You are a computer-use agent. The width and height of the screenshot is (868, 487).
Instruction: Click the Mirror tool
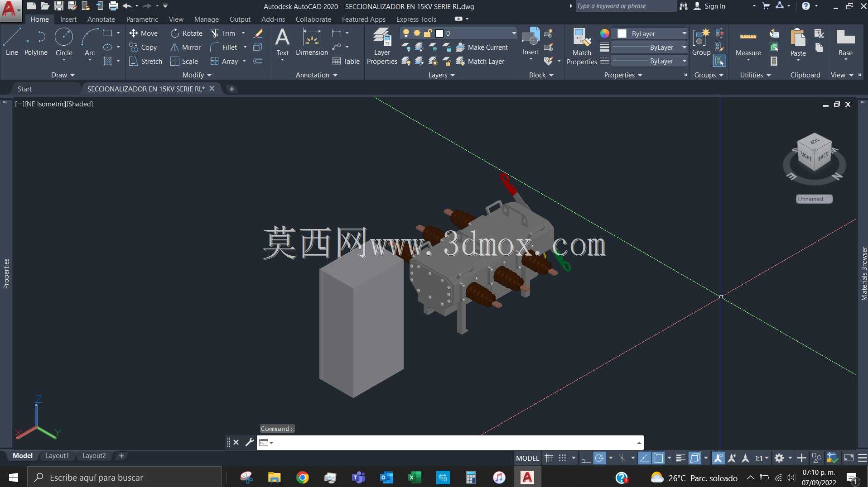coord(185,47)
